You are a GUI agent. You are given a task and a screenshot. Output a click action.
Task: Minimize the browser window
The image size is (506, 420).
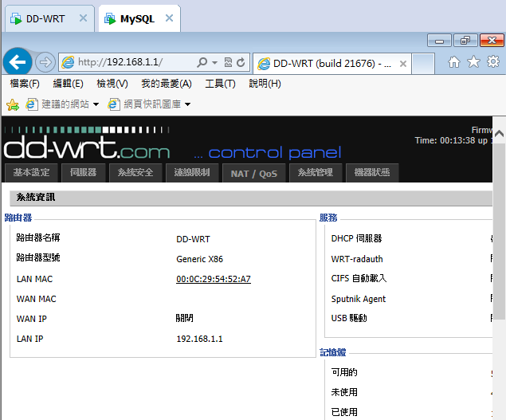tap(439, 41)
